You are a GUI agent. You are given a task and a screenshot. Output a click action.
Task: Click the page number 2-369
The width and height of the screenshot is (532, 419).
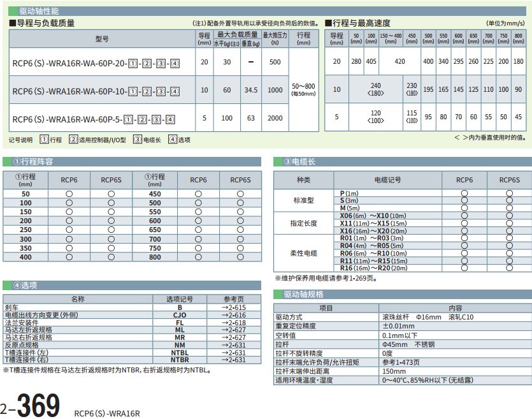coord(31,405)
